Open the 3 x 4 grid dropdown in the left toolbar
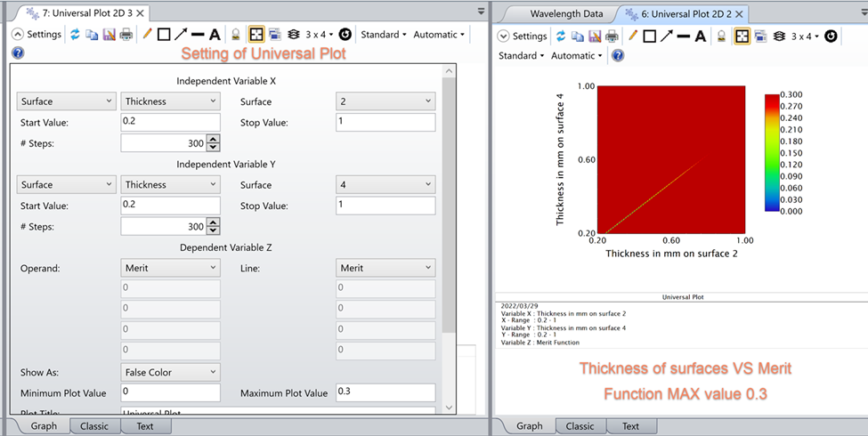 320,35
